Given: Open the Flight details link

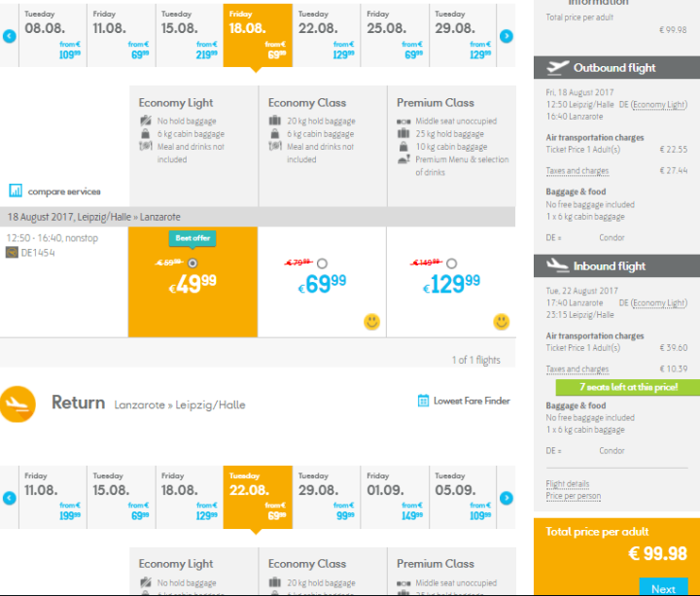Looking at the screenshot, I should 568,483.
